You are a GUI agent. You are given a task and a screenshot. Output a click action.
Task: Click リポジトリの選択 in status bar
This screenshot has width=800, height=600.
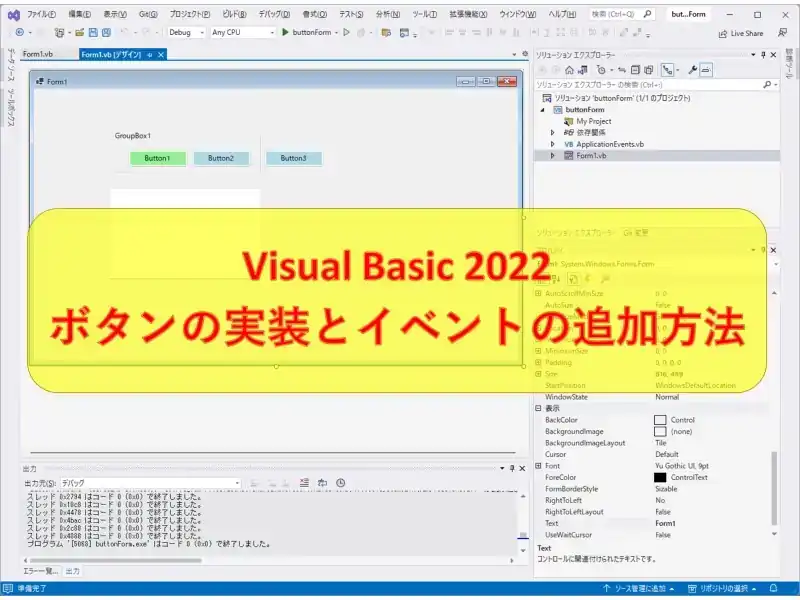pyautogui.click(x=722, y=588)
